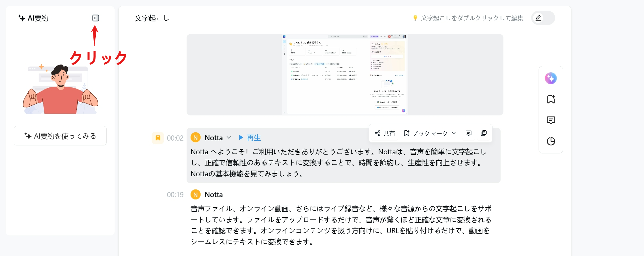
Task: Jump to the 00:19 timestamp
Action: 175,195
